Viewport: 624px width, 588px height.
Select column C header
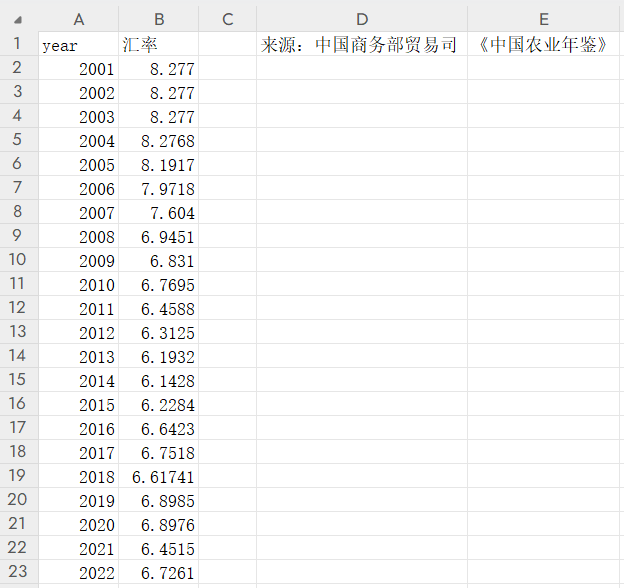(228, 19)
